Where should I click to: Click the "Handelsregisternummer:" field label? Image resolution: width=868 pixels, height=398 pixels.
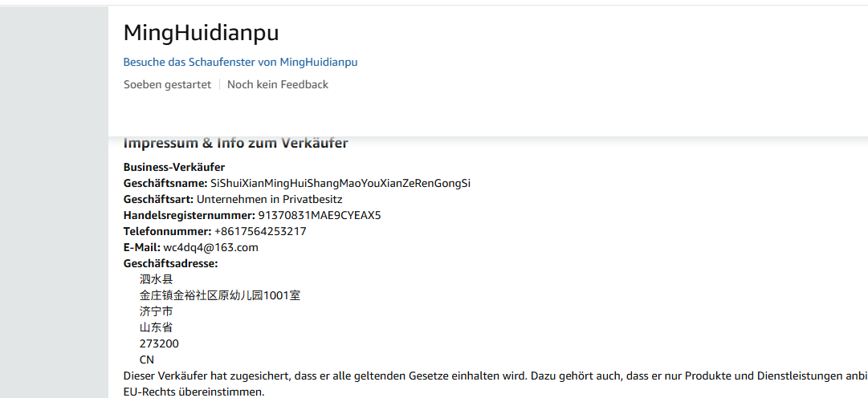(189, 215)
